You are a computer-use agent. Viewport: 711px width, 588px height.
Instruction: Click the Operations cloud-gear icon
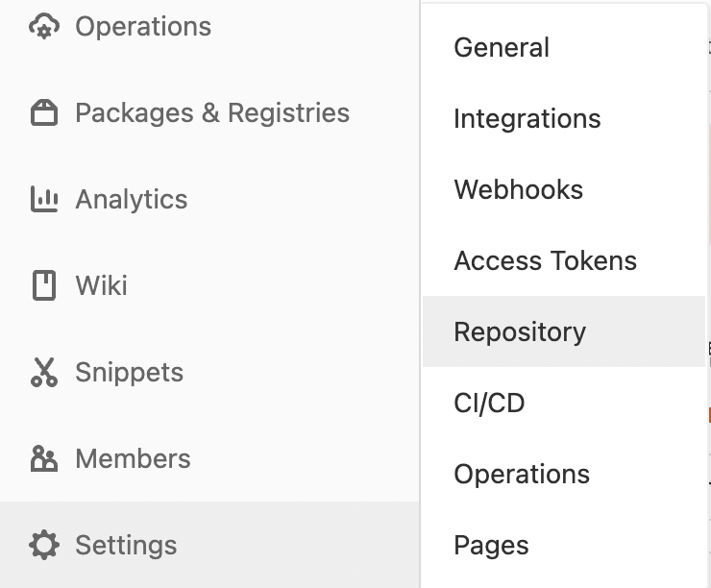[44, 26]
